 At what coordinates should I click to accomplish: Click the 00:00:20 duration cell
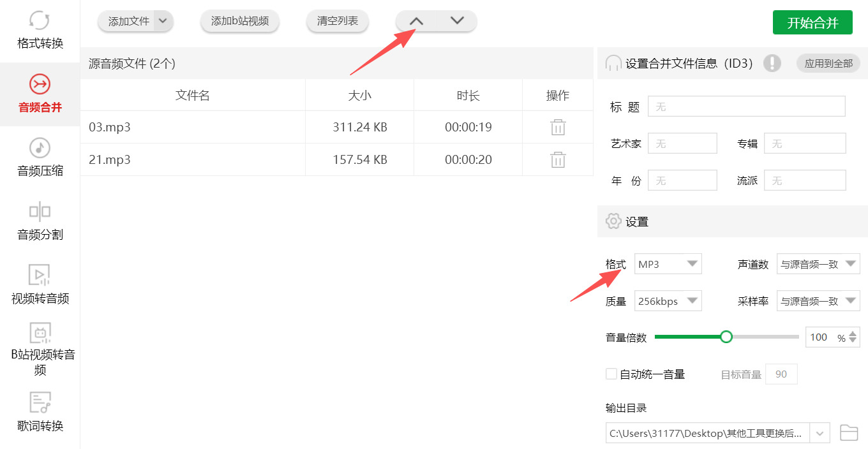[x=468, y=159]
